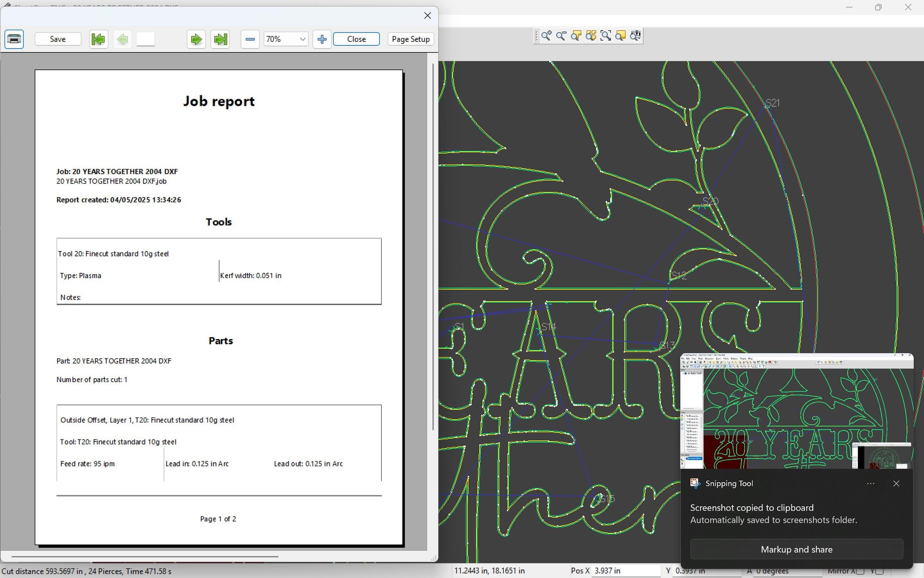This screenshot has width=924, height=578.
Task: Print the job report with the printer icon
Action: click(14, 39)
